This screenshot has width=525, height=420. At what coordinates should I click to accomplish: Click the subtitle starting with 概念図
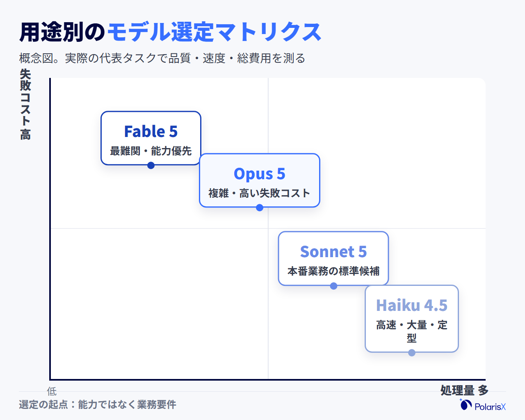pyautogui.click(x=162, y=58)
